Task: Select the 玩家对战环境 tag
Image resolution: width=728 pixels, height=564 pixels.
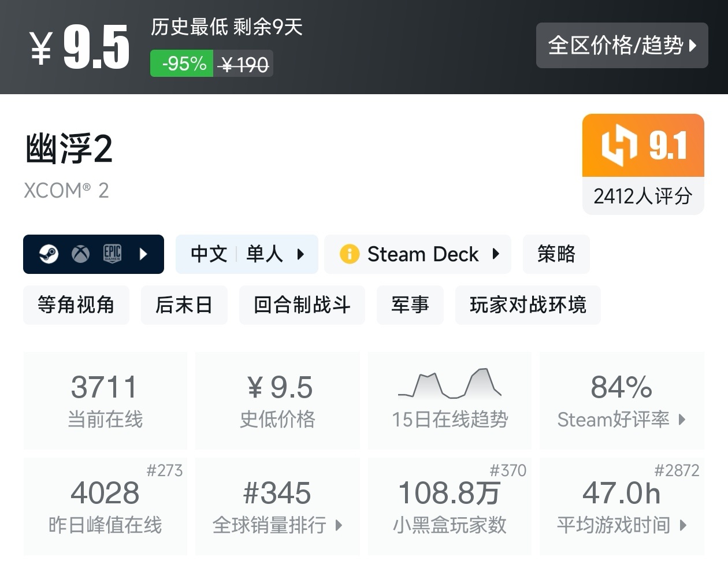Action: click(528, 305)
